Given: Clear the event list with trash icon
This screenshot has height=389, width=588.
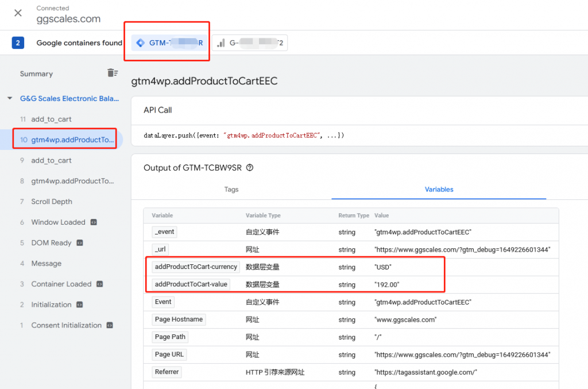Looking at the screenshot, I should pyautogui.click(x=113, y=73).
